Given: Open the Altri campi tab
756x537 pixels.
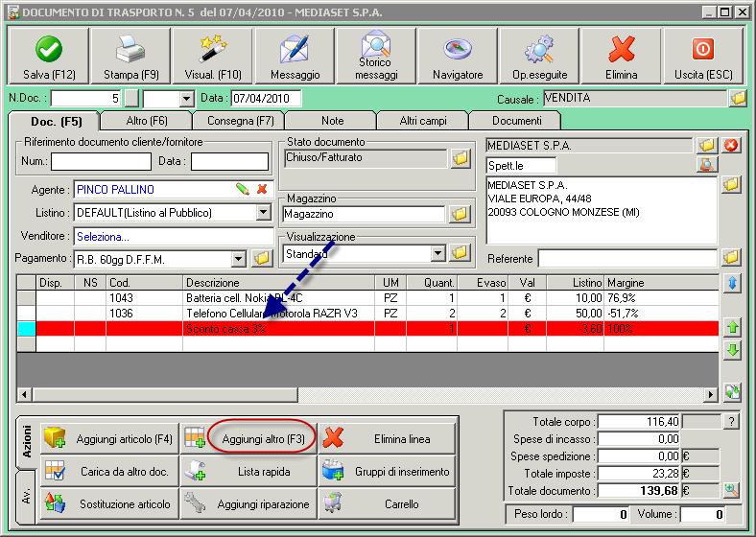Looking at the screenshot, I should [423, 121].
